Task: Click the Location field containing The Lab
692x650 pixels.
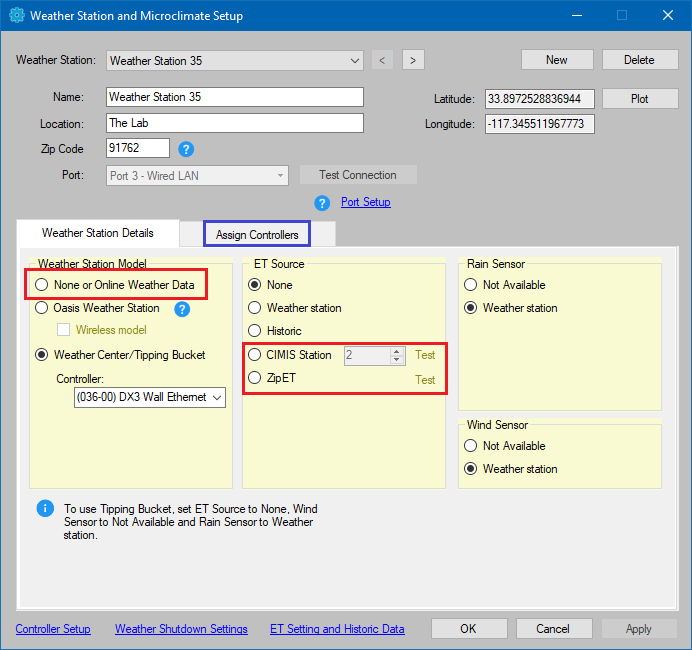Action: coord(235,123)
